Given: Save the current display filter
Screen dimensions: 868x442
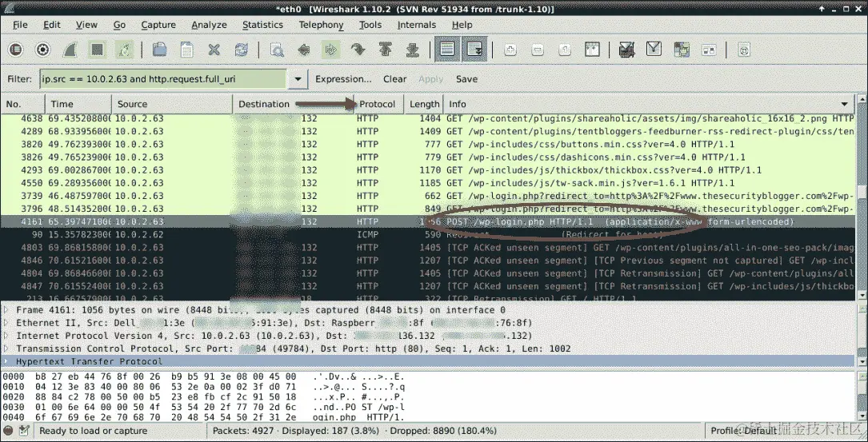Looking at the screenshot, I should 466,79.
